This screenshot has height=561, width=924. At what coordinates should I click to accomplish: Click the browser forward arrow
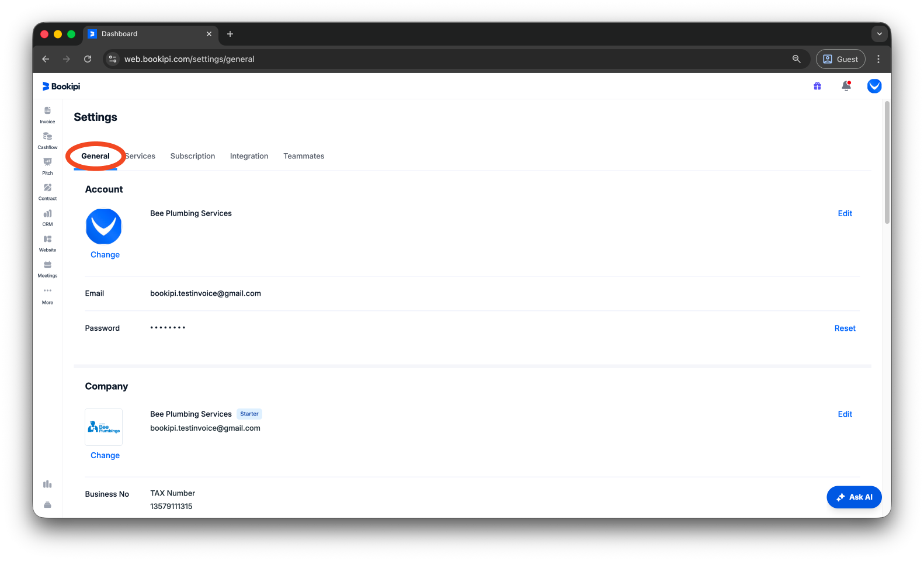coord(67,59)
